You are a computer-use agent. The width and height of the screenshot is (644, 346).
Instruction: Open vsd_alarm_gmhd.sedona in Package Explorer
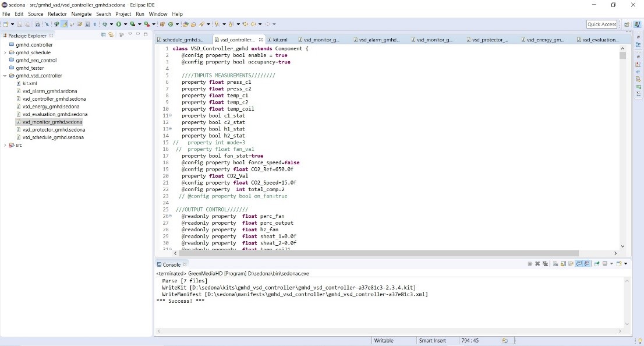[49, 91]
